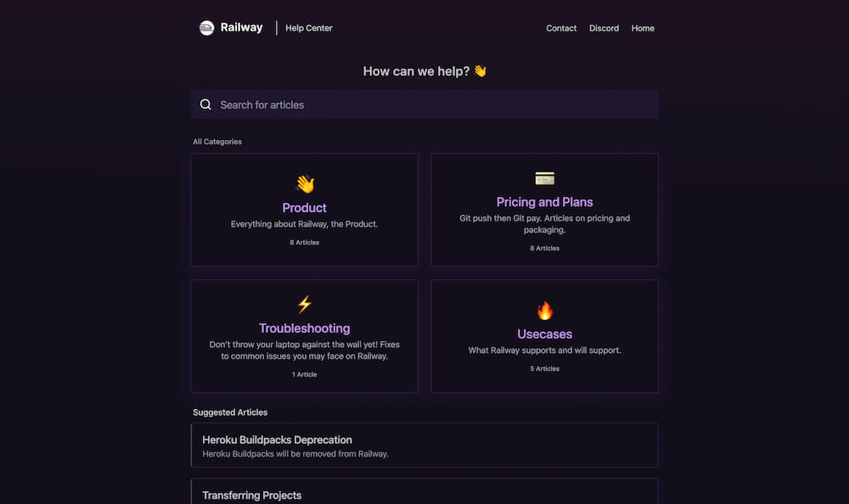The width and height of the screenshot is (849, 504).
Task: Click the lightning bolt Troubleshooting icon
Action: coord(305,305)
